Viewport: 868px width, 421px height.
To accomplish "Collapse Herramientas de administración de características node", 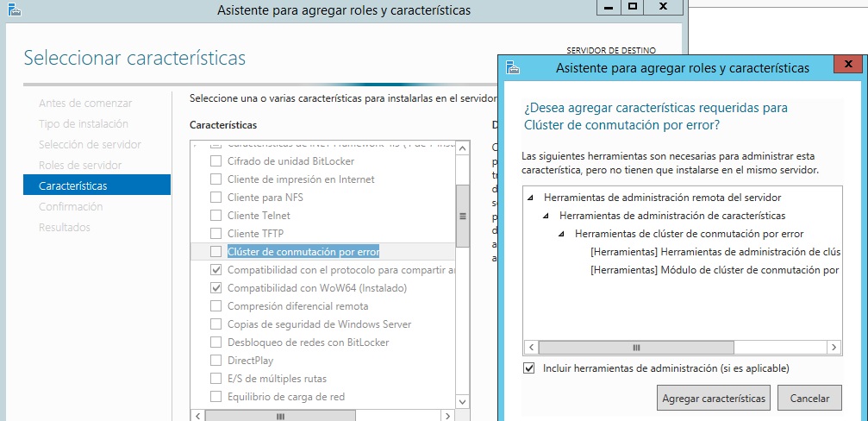I will coord(546,216).
